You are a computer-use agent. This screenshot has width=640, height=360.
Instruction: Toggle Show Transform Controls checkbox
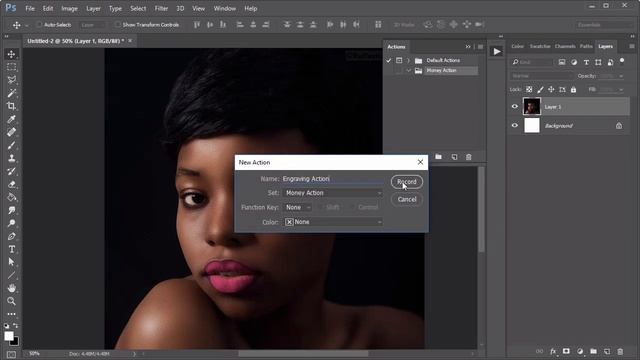[118, 25]
